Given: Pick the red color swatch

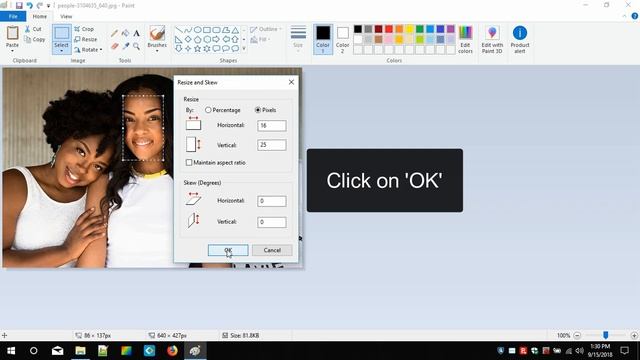Looking at the screenshot, I should click(x=389, y=29).
